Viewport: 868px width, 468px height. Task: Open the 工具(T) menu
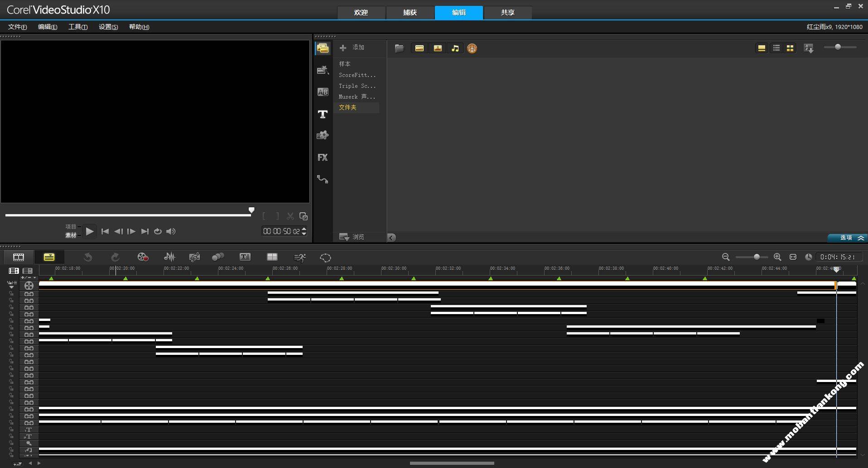(x=77, y=27)
